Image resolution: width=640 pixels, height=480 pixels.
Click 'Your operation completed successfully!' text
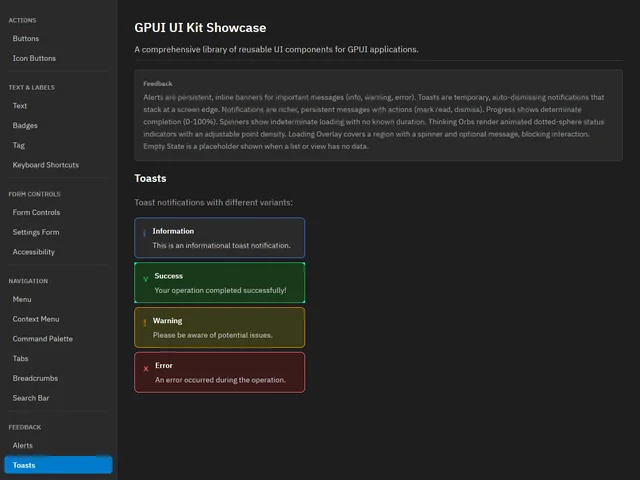(x=220, y=290)
